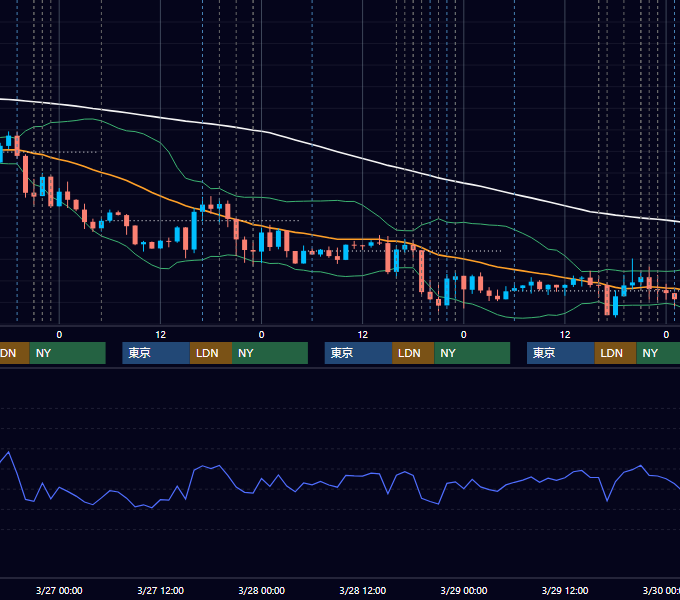This screenshot has height=600, width=680.
Task: Click the 3/29 12:00 date label
Action: click(x=565, y=590)
